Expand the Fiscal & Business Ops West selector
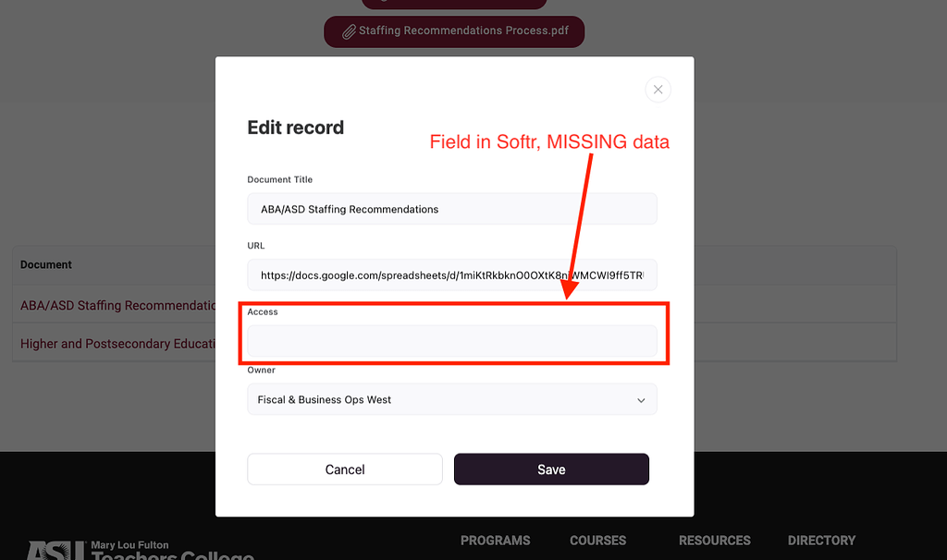Viewport: 947px width, 560px height. tap(451, 399)
